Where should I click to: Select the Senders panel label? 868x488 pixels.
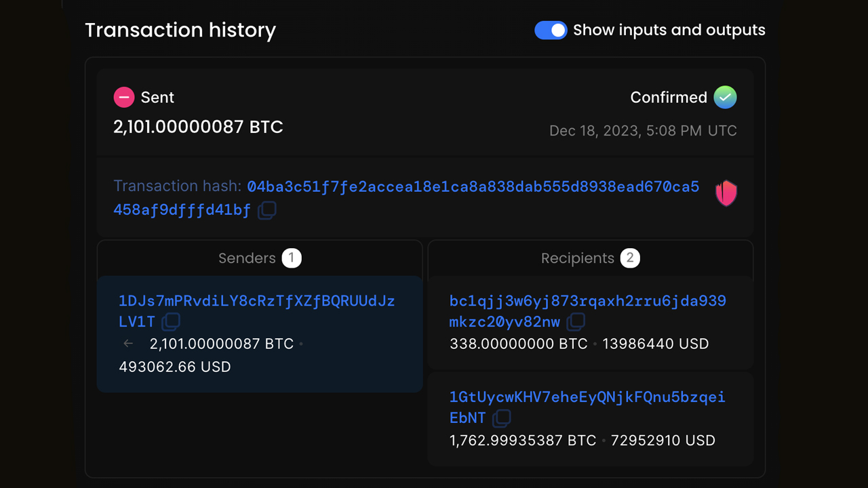coord(247,258)
